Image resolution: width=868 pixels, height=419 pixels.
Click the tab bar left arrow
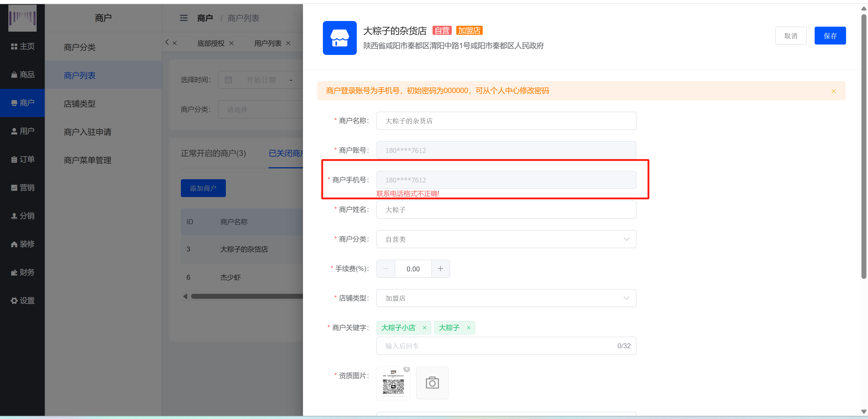167,42
